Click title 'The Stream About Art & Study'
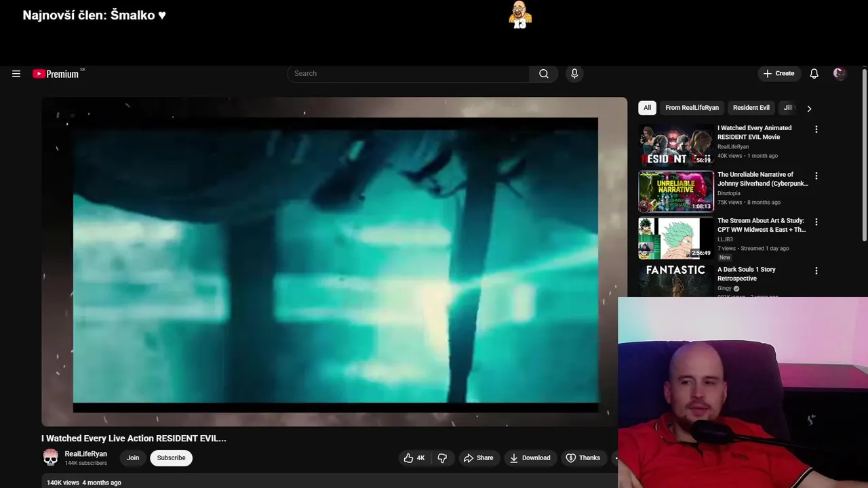Image resolution: width=868 pixels, height=488 pixels. click(762, 225)
